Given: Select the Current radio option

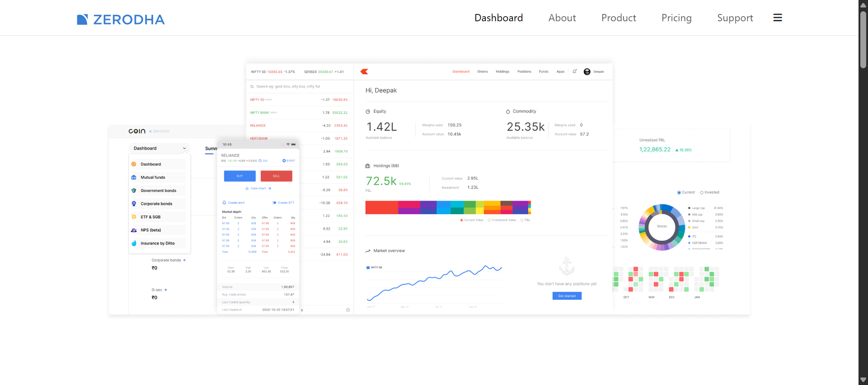Looking at the screenshot, I should pos(679,192).
